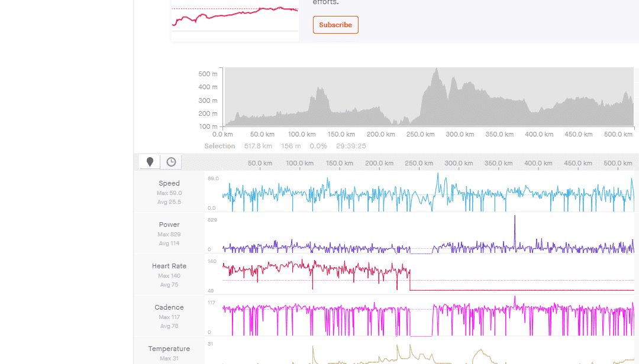Click the sharp drop in Heart Rate chart
The image size is (639, 364).
click(x=410, y=281)
